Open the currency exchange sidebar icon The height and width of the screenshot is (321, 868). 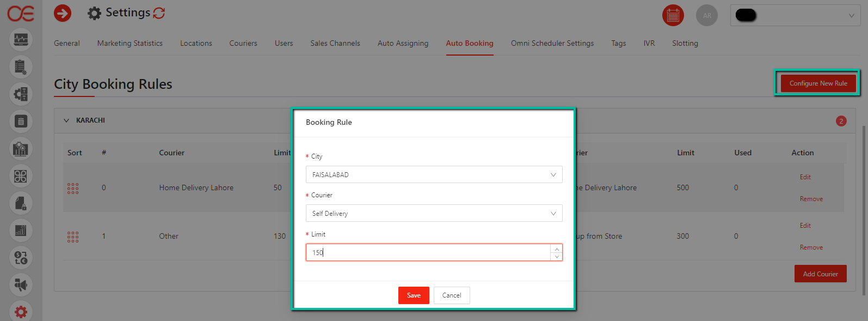coord(21,257)
